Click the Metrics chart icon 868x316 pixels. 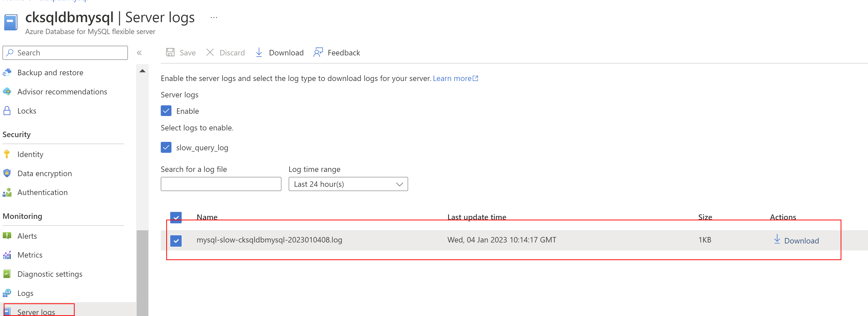coord(7,255)
